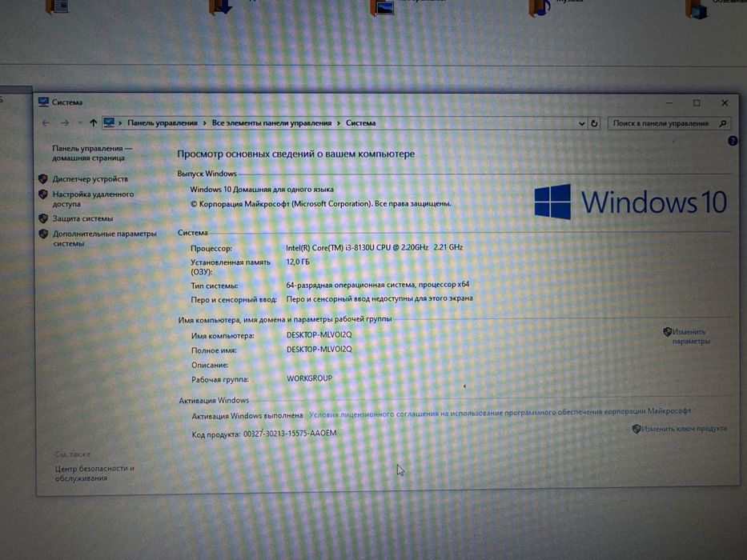Image resolution: width=747 pixels, height=560 pixels.
Task: Click the forward arrow in navigation bar
Action: point(65,123)
